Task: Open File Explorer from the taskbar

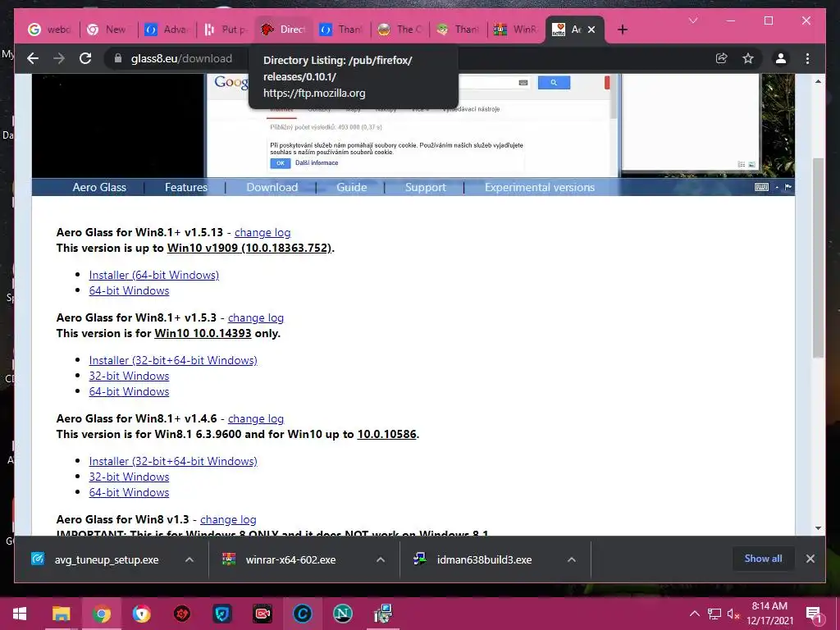Action: coord(61,614)
